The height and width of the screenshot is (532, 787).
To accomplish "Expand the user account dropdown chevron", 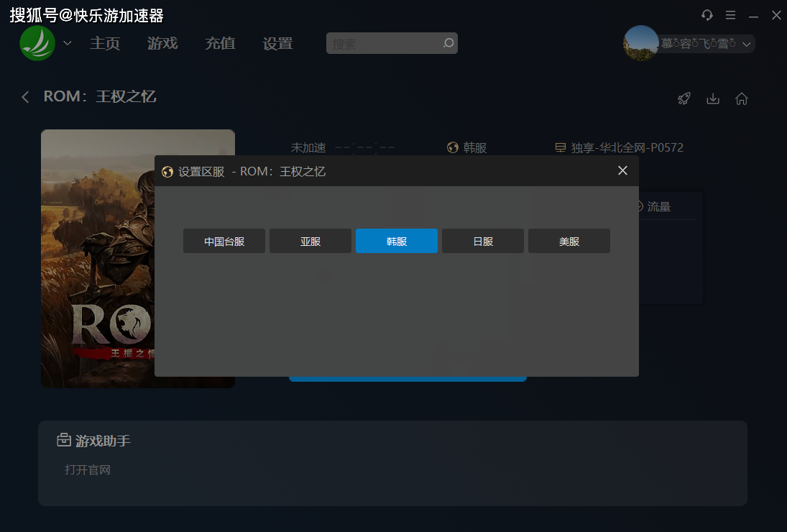I will pyautogui.click(x=747, y=45).
